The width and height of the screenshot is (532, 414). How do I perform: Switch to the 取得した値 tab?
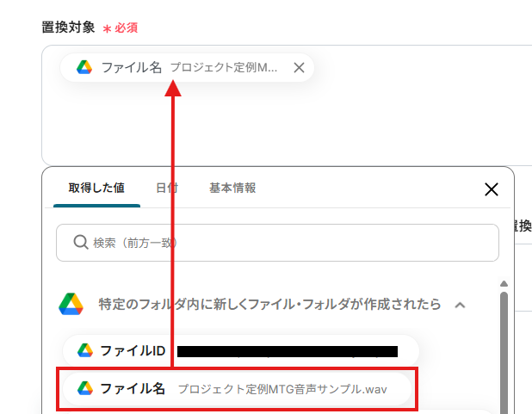point(96,188)
